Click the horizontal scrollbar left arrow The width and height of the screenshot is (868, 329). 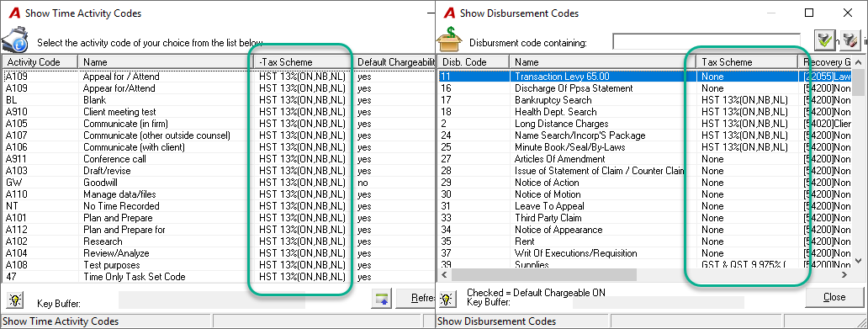tap(445, 274)
